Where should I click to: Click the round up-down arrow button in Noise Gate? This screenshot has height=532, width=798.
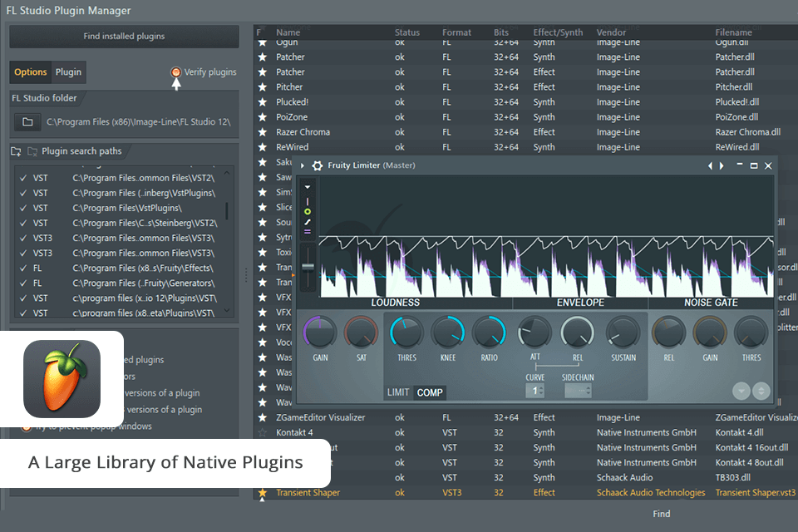761,391
